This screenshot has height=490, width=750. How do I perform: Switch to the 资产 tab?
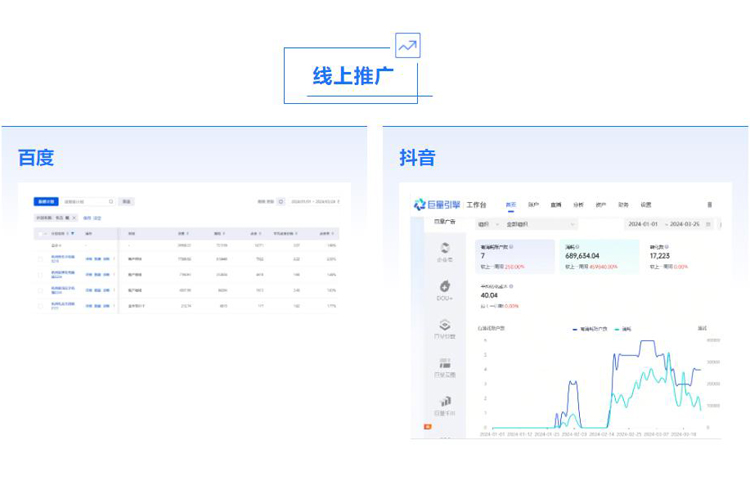click(x=601, y=205)
